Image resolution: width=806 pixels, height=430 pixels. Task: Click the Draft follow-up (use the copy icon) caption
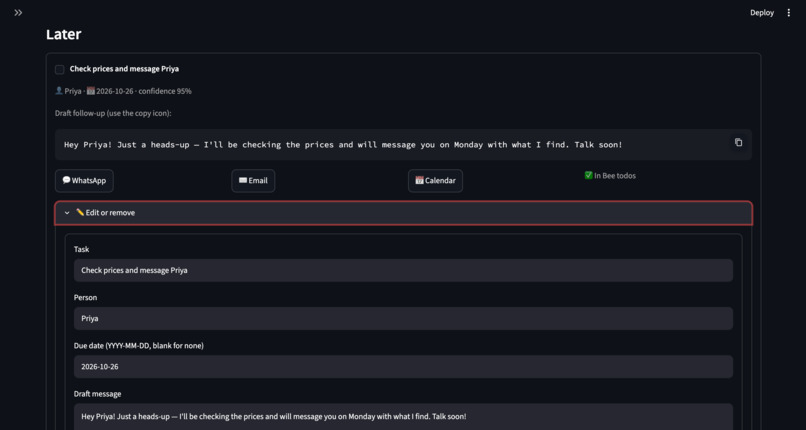(x=113, y=113)
